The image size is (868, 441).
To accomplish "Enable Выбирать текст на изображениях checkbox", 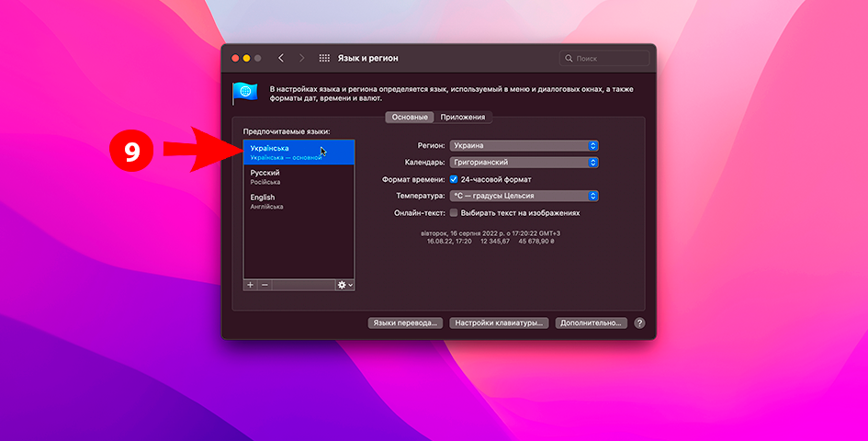I will (454, 212).
